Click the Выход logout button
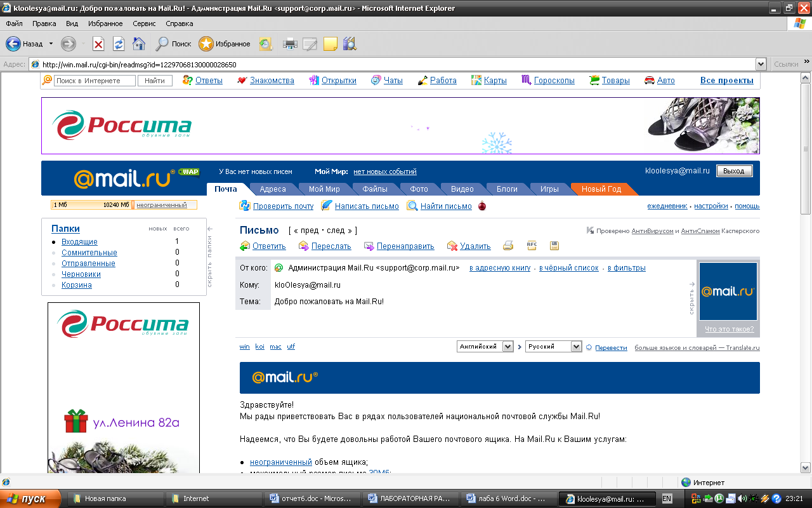Screen dimensions: 812x508 coord(734,171)
